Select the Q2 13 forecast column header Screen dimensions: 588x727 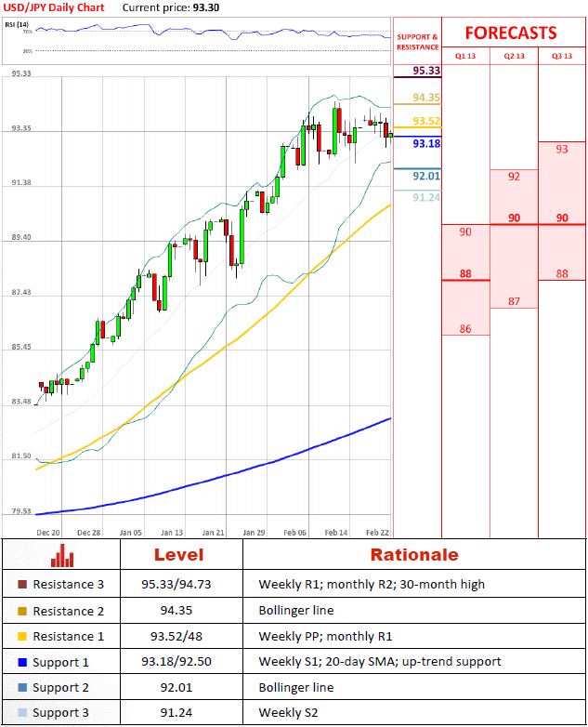click(x=514, y=56)
